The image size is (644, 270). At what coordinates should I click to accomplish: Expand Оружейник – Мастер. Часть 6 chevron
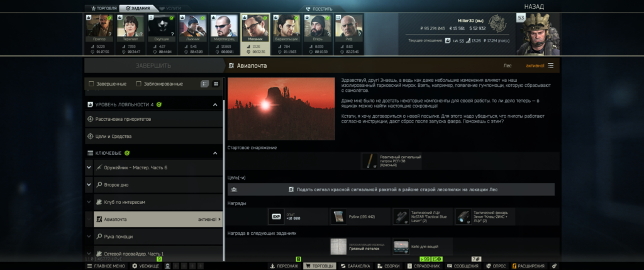click(x=89, y=167)
